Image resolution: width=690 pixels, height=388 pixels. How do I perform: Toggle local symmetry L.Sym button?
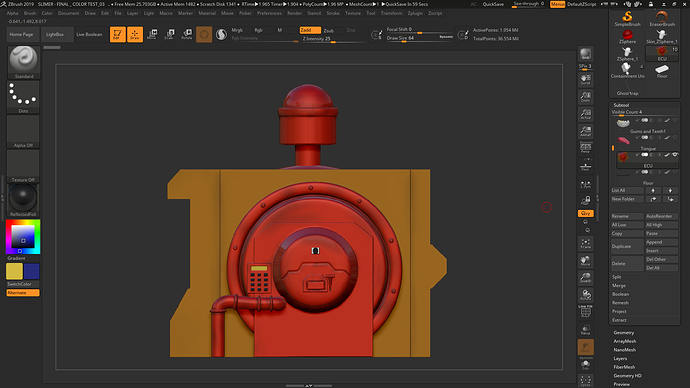pos(585,185)
